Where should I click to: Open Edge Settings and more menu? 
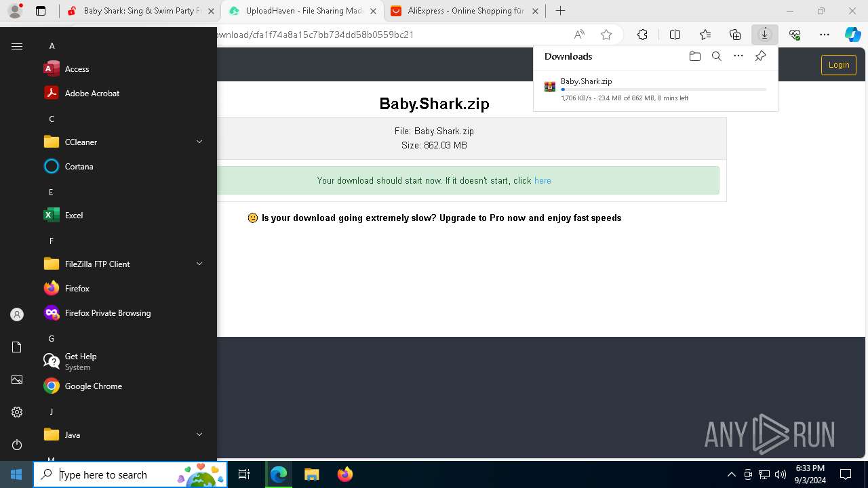(x=825, y=35)
